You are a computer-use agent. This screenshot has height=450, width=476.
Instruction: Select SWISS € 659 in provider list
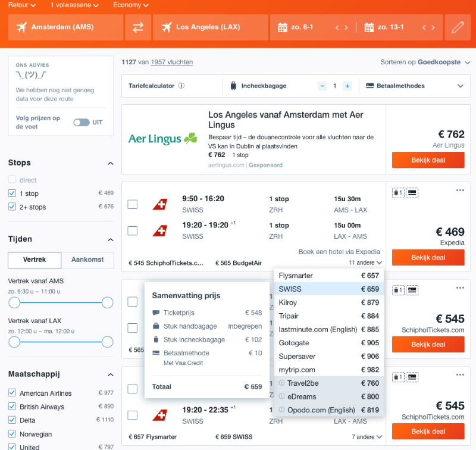328,289
